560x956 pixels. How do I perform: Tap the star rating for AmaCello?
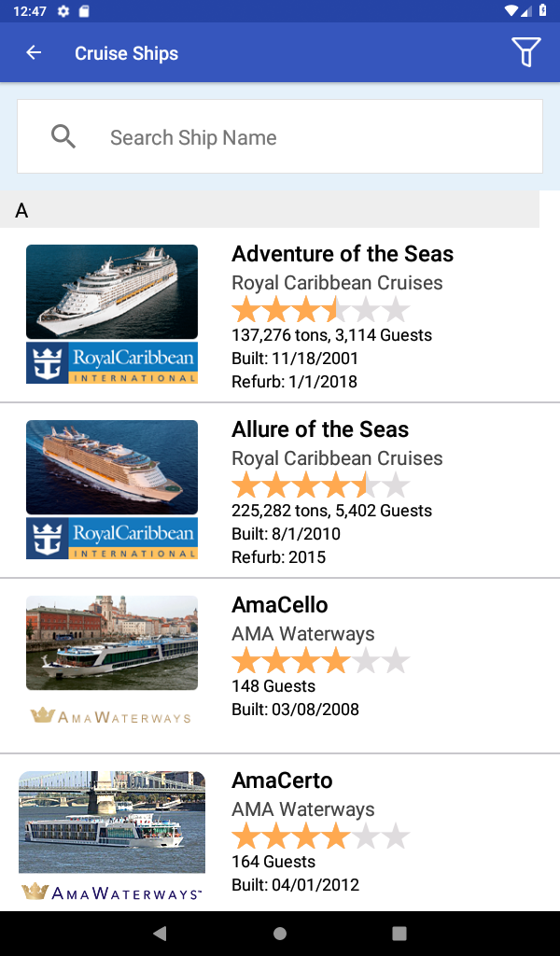pyautogui.click(x=320, y=660)
